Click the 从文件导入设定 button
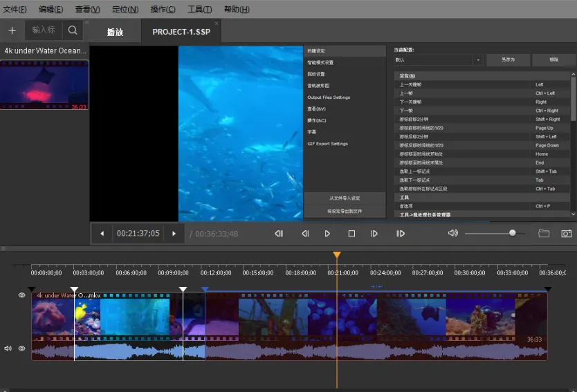The height and width of the screenshot is (392, 577). [344, 198]
